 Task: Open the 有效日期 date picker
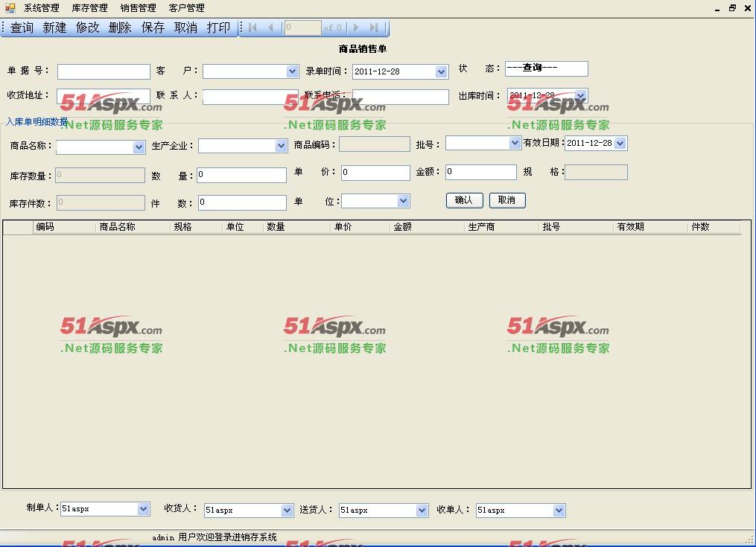tap(620, 143)
